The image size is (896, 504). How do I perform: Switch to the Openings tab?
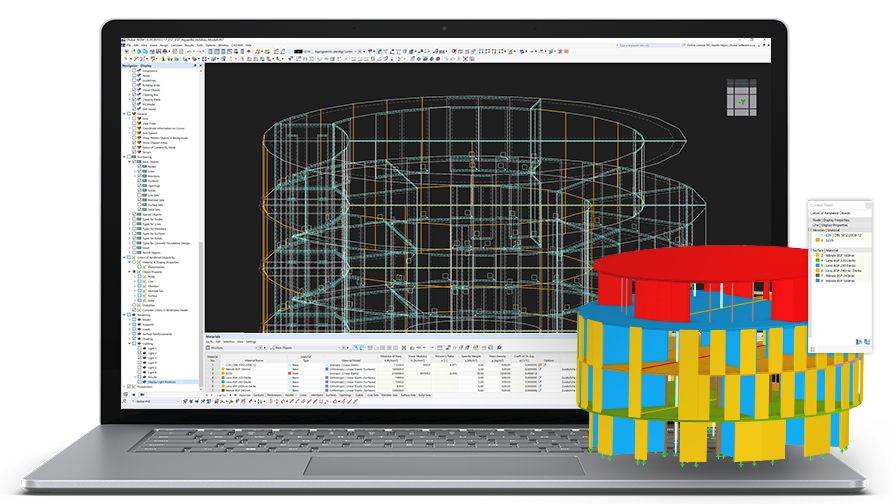346,395
